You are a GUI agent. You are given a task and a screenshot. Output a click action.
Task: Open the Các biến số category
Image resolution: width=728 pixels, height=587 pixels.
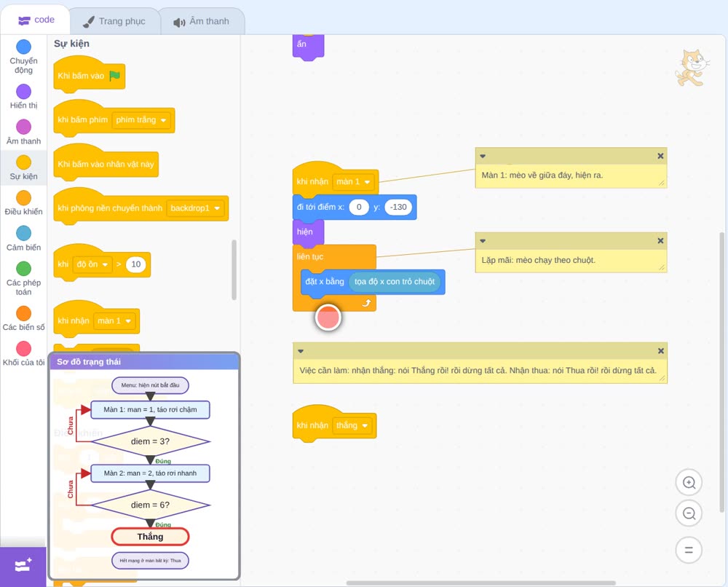click(x=23, y=318)
